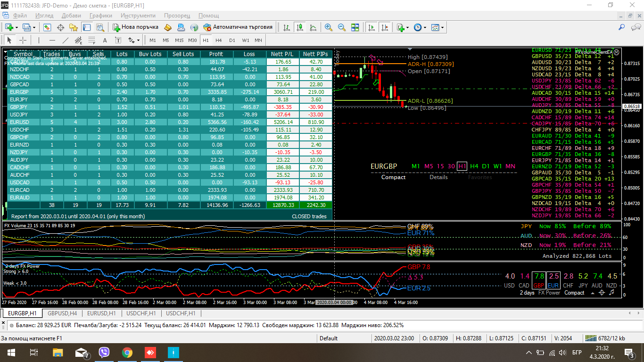Zoom out of the chart

click(x=342, y=27)
